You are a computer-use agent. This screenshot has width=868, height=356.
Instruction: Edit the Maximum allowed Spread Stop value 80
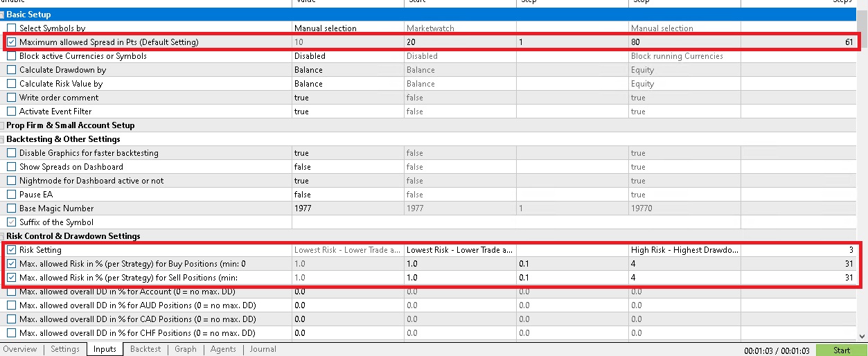684,42
